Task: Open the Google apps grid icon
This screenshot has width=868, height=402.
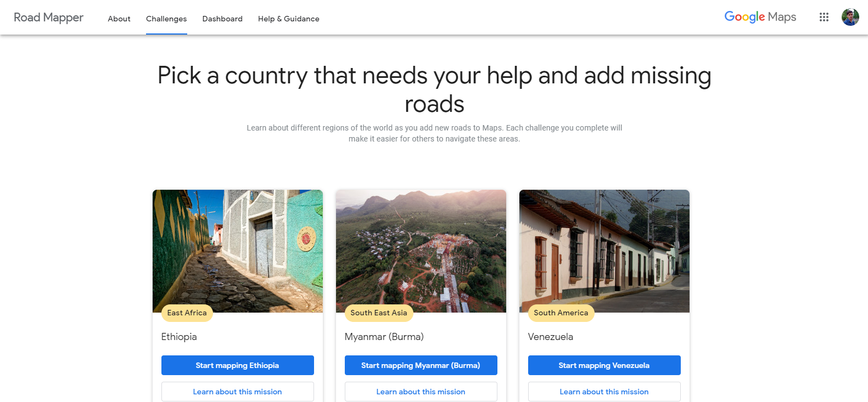Action: point(824,17)
